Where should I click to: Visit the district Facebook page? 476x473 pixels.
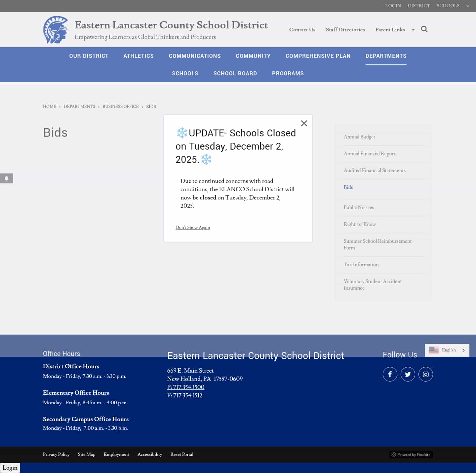390,374
